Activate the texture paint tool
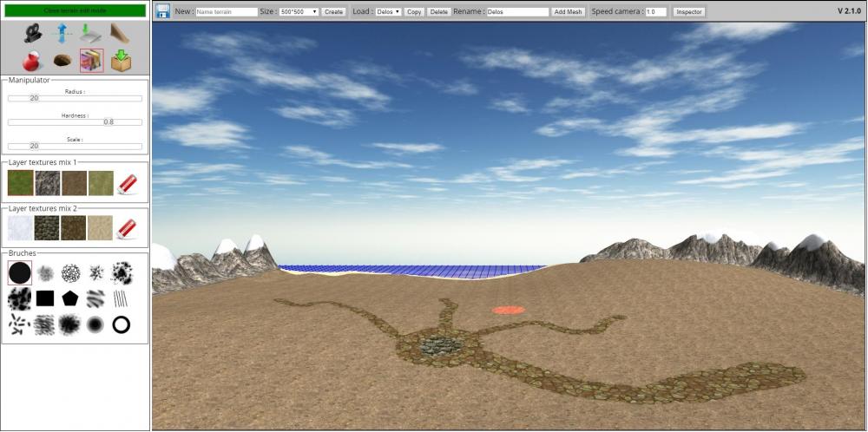 click(x=91, y=61)
